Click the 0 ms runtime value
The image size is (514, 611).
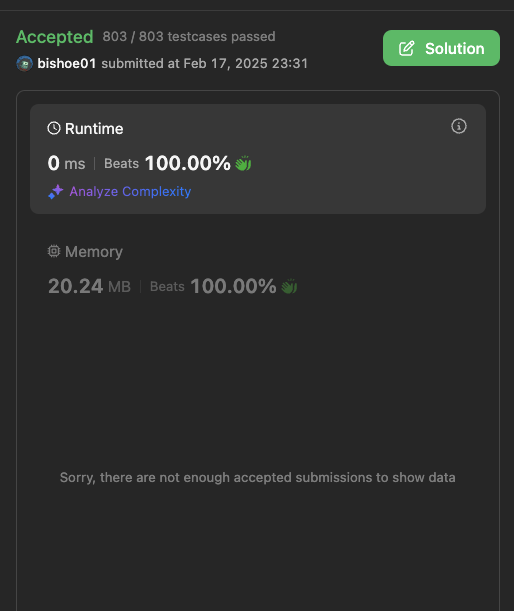tap(66, 163)
